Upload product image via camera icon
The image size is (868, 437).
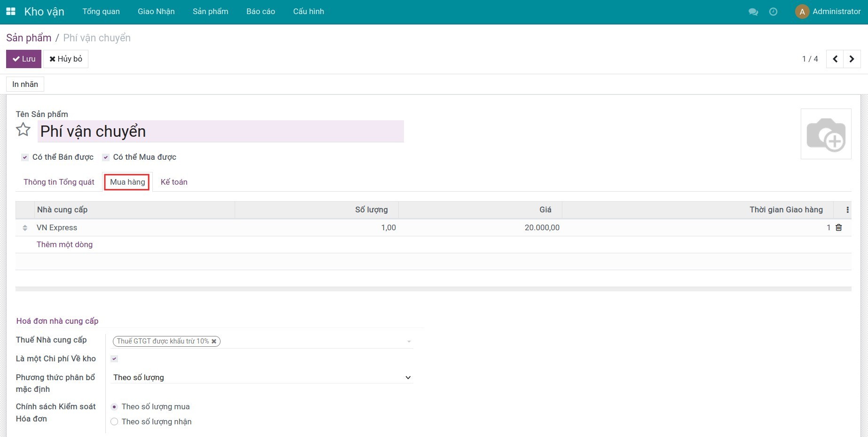pos(826,134)
